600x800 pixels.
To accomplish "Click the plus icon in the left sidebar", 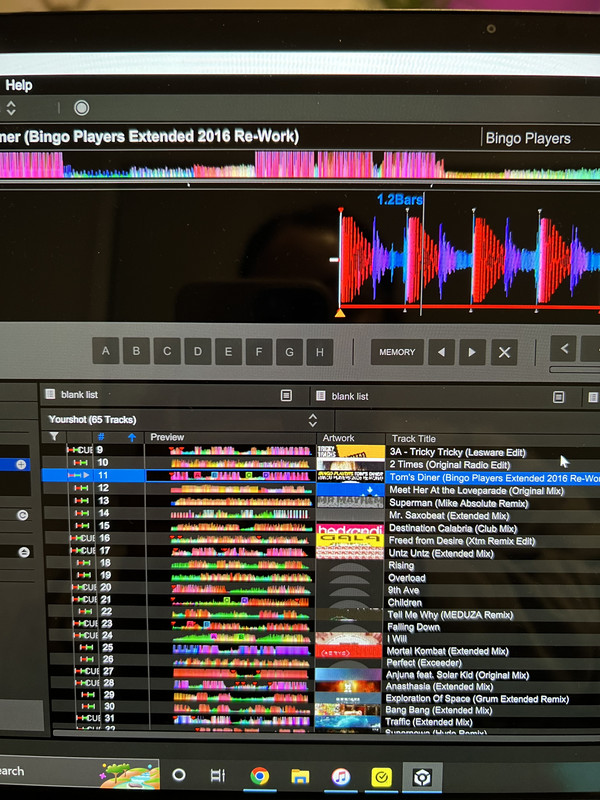I will click(x=21, y=464).
